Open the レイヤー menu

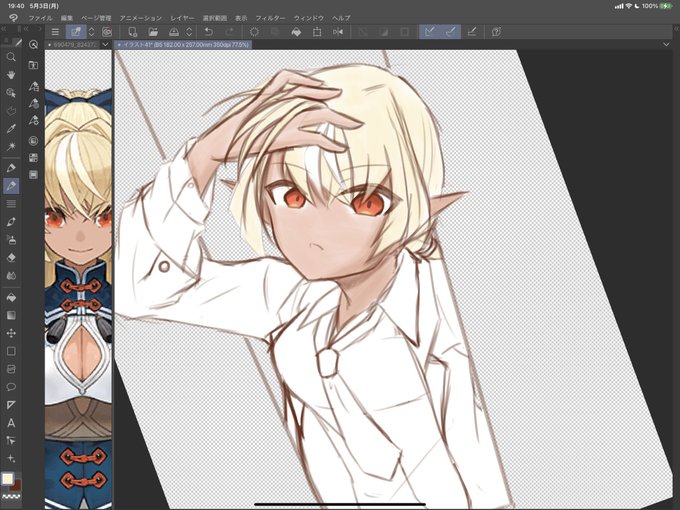coord(182,18)
